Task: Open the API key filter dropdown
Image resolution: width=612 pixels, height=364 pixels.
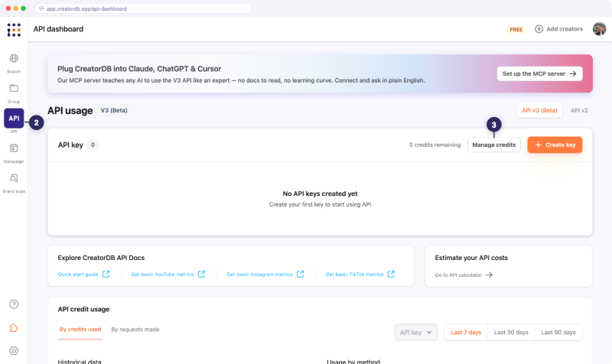Action: coord(416,333)
